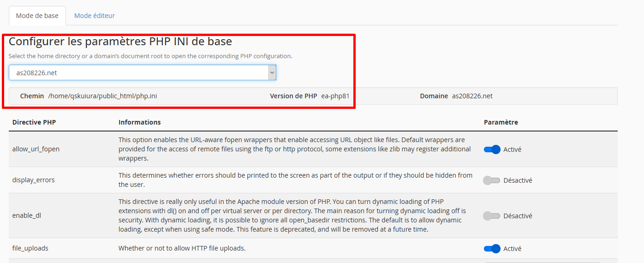Image resolution: width=644 pixels, height=263 pixels.
Task: Turn on the enable_dl switch
Action: [x=492, y=216]
